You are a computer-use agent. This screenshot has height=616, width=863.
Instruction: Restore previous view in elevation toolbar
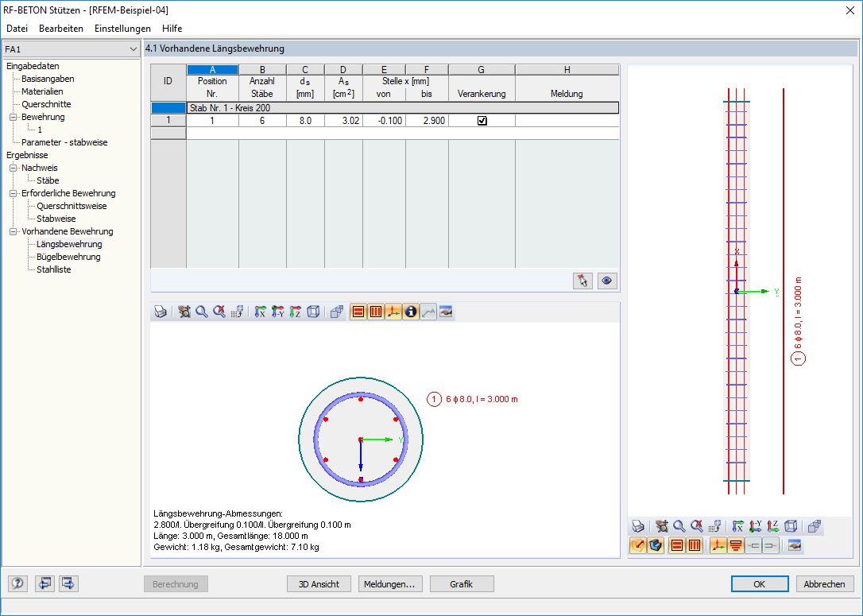pos(714,526)
